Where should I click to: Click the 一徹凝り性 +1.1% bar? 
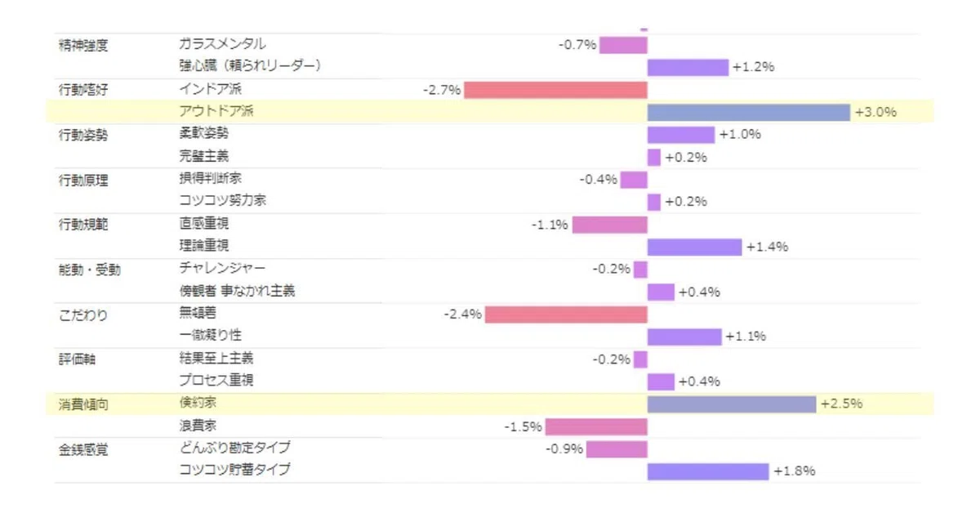pos(684,337)
